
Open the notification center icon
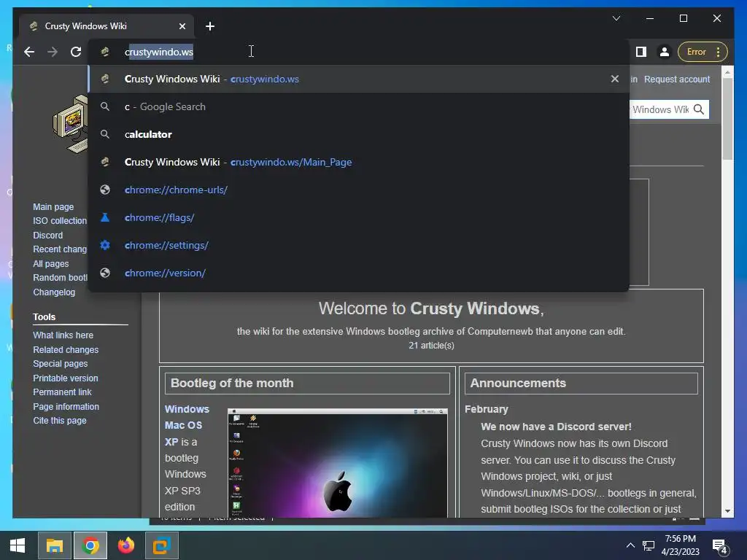click(719, 546)
